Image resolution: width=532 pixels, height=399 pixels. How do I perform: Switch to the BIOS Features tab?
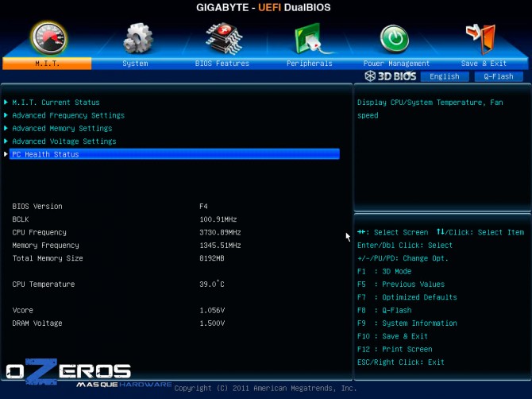[222, 64]
